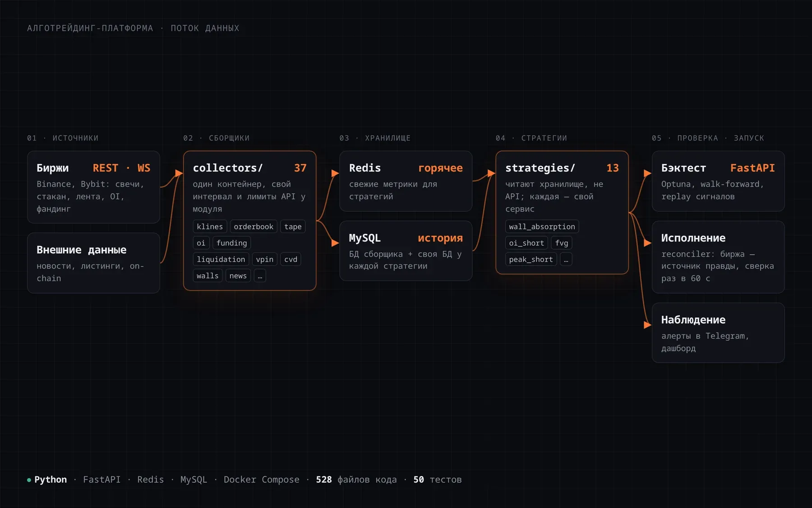This screenshot has height=508, width=812.
Task: Select the Redis card with горячее label
Action: [406, 181]
